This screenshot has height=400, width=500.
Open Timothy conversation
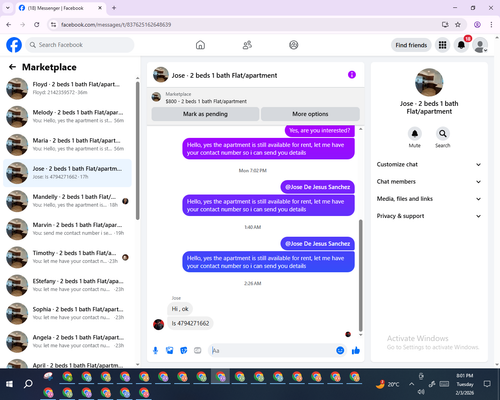(67, 257)
